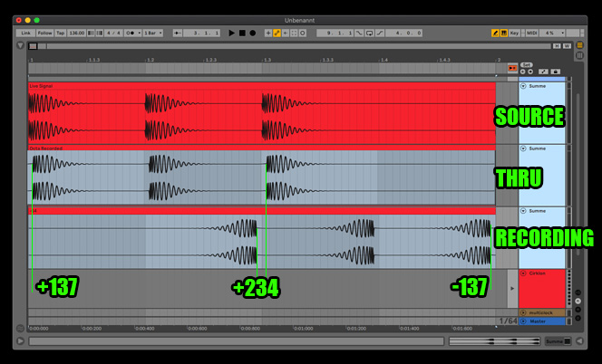Click the multiclock return track header
The image size is (602, 364).
(540, 312)
